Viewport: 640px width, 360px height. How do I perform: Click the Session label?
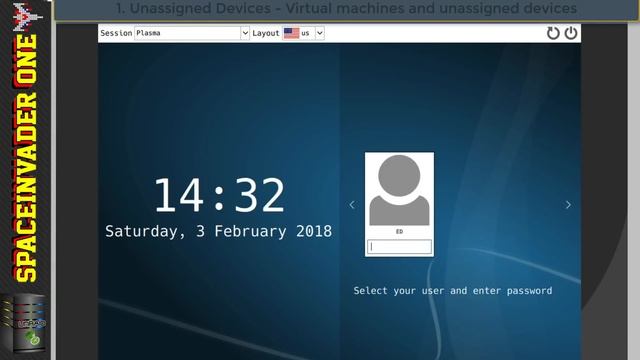[116, 33]
